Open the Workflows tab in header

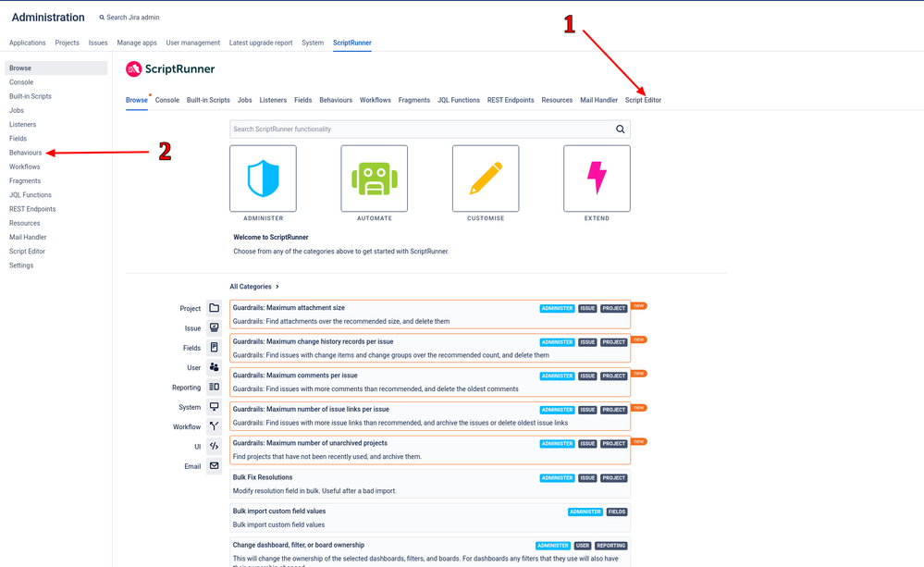[376, 100]
